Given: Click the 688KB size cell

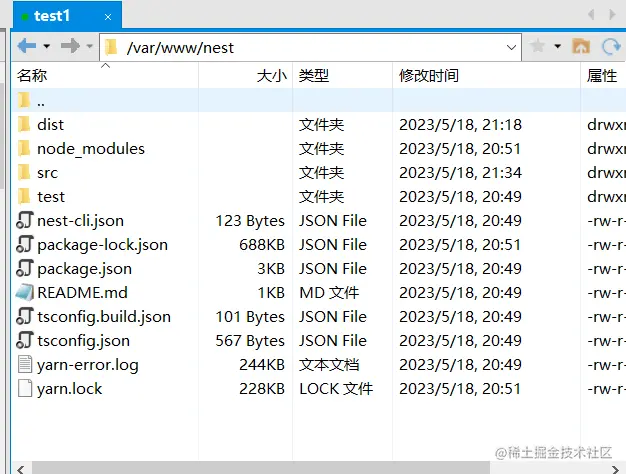Looking at the screenshot, I should tap(262, 244).
